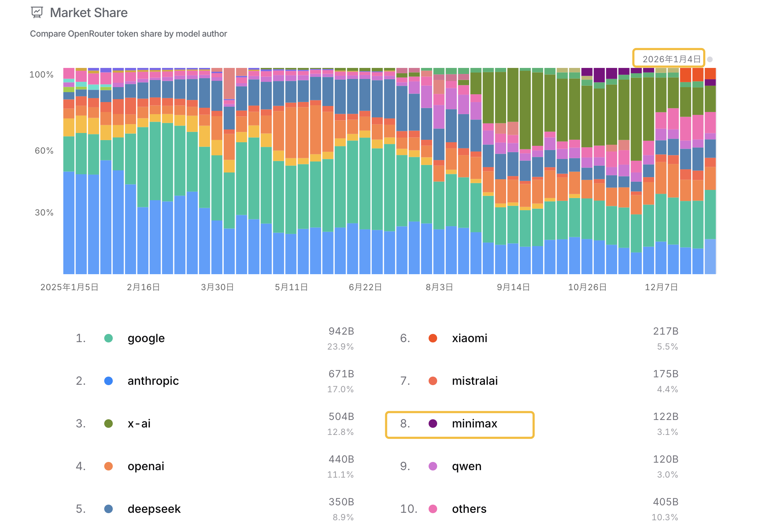Select the mistralai legend entry

pos(474,381)
